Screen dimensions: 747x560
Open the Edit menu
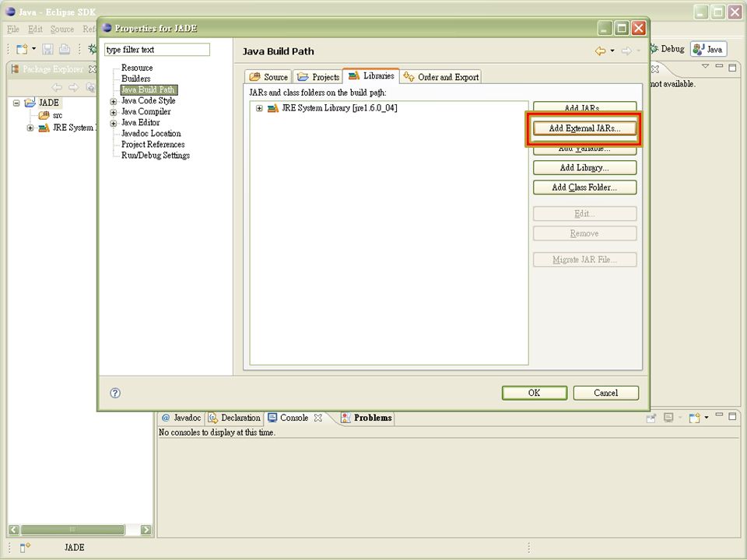35,29
